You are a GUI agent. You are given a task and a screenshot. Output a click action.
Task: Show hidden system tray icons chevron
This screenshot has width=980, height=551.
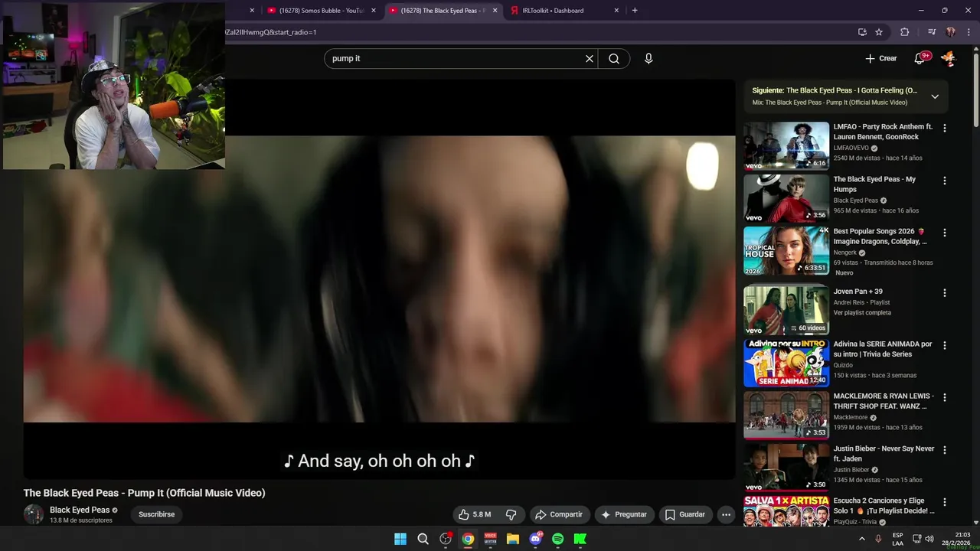click(862, 539)
